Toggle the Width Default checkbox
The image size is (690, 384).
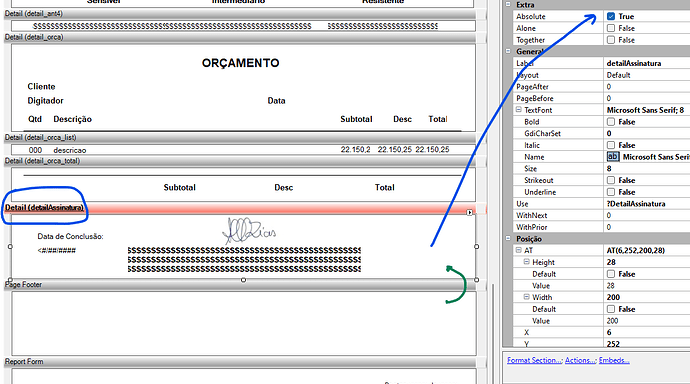click(611, 309)
